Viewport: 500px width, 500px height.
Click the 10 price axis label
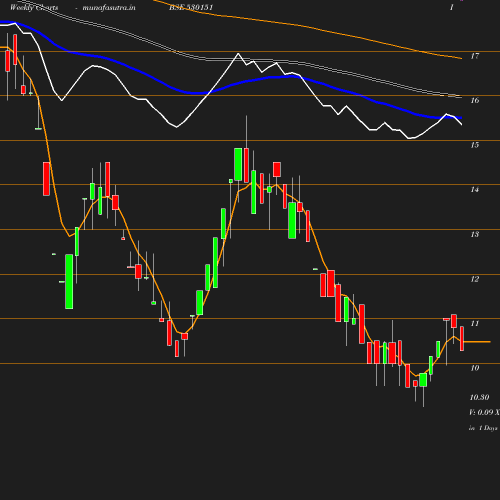pyautogui.click(x=475, y=368)
